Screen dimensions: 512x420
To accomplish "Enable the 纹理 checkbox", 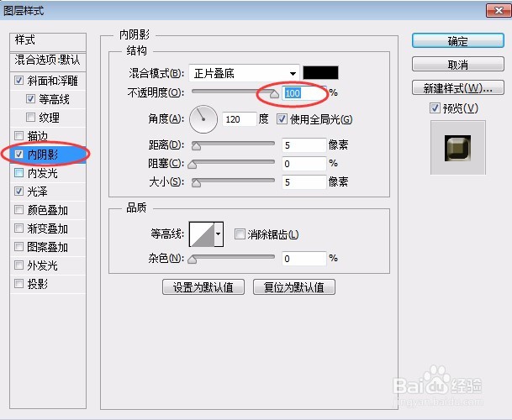I will pos(30,117).
